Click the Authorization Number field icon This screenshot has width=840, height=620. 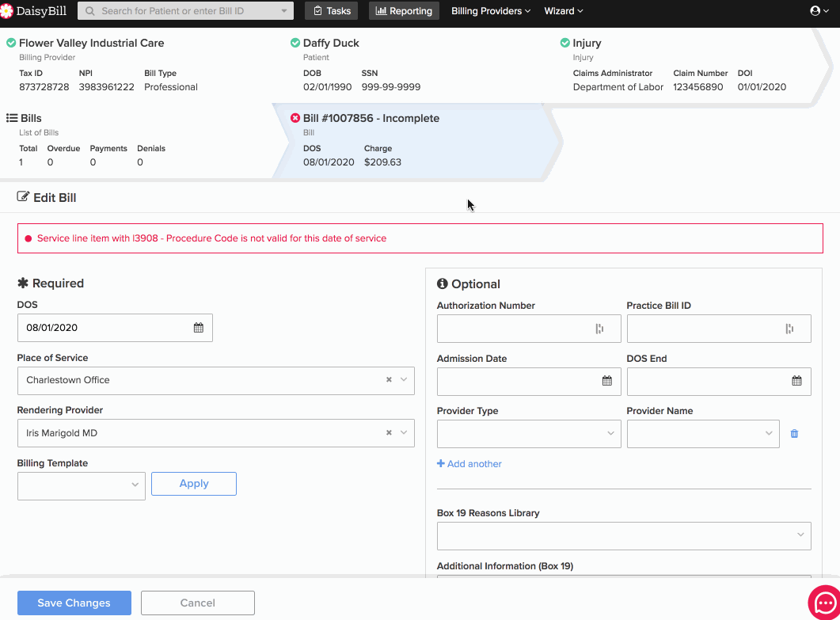[x=599, y=329]
